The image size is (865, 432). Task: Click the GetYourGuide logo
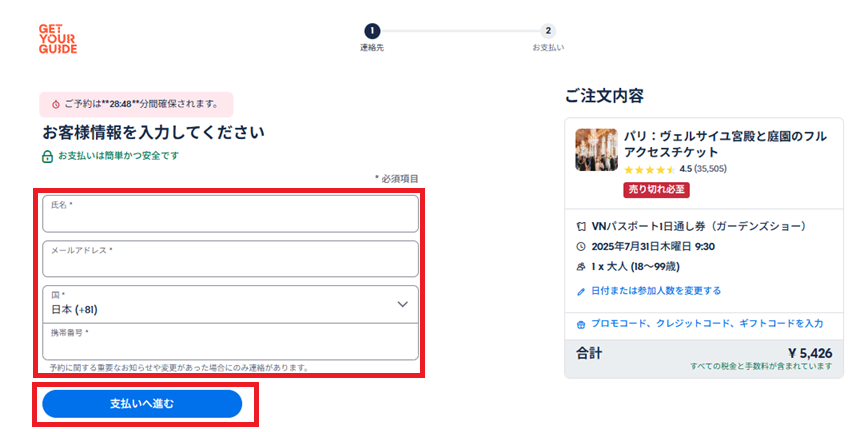coord(58,39)
